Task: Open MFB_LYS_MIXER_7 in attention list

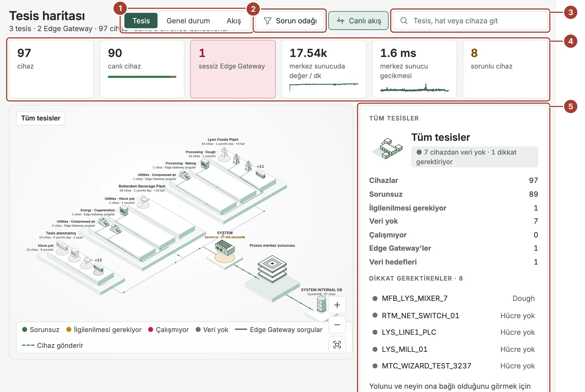Action: click(x=453, y=298)
